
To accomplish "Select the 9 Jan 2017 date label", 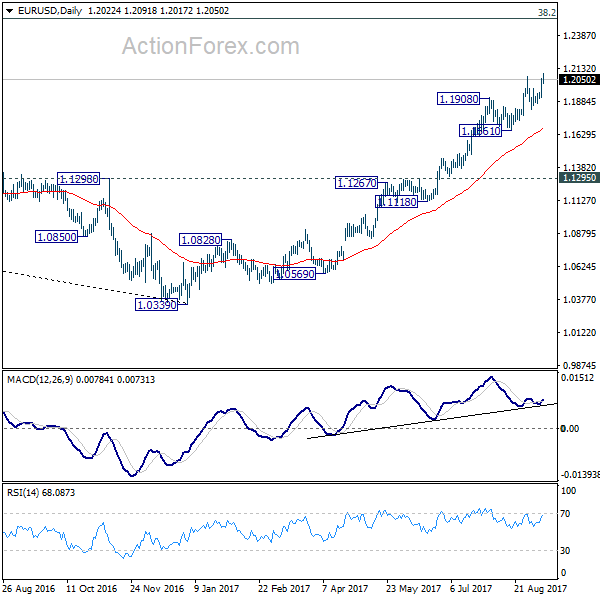I will [216, 588].
